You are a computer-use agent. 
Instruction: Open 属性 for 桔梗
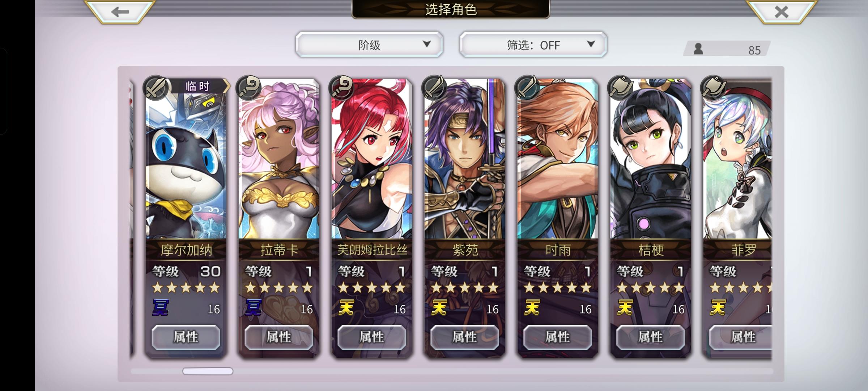pos(651,337)
